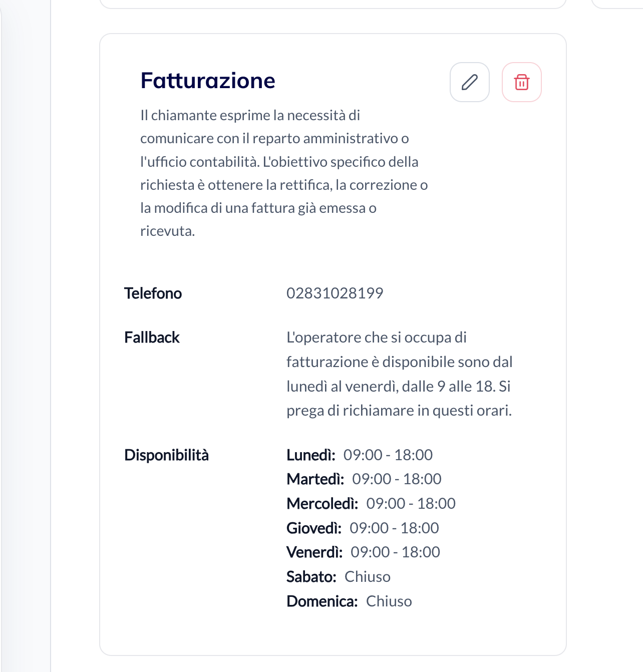Click the Lunedì hours 09:00 - 18:00

[x=388, y=455]
